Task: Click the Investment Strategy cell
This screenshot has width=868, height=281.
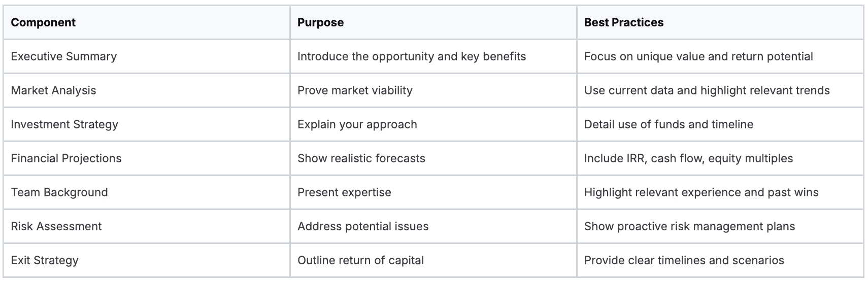Action: [x=64, y=124]
